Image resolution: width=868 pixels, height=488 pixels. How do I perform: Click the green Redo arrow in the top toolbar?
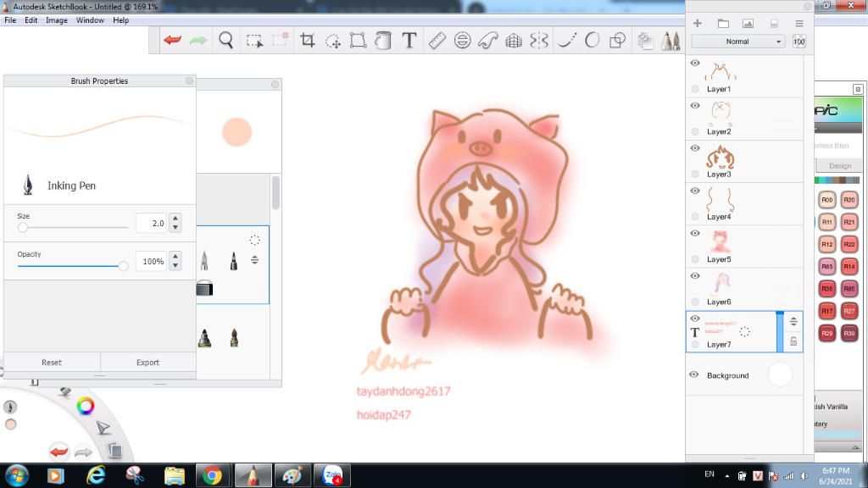click(x=198, y=40)
